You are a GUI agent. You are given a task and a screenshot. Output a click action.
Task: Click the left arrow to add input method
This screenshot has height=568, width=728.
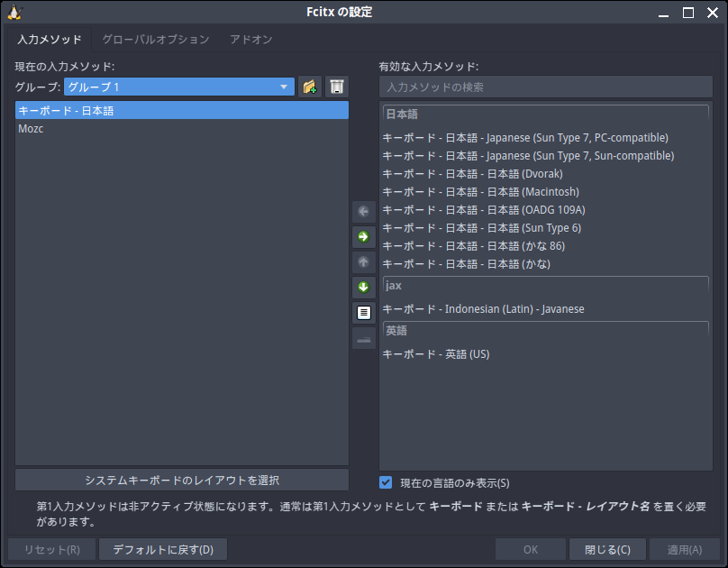pos(363,212)
